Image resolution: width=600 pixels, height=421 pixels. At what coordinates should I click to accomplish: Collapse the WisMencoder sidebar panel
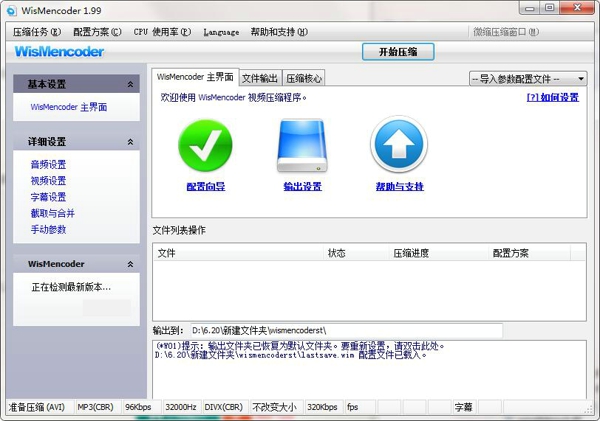130,264
